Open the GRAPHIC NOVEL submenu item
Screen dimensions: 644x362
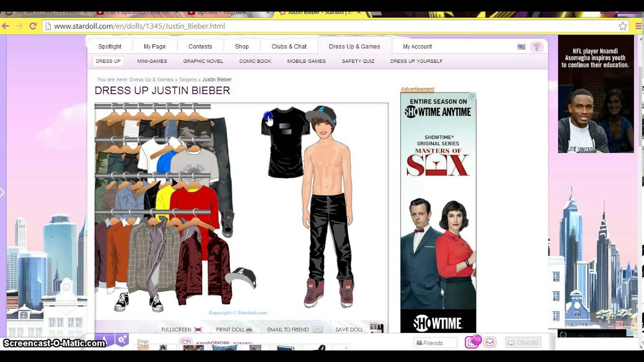tap(203, 61)
